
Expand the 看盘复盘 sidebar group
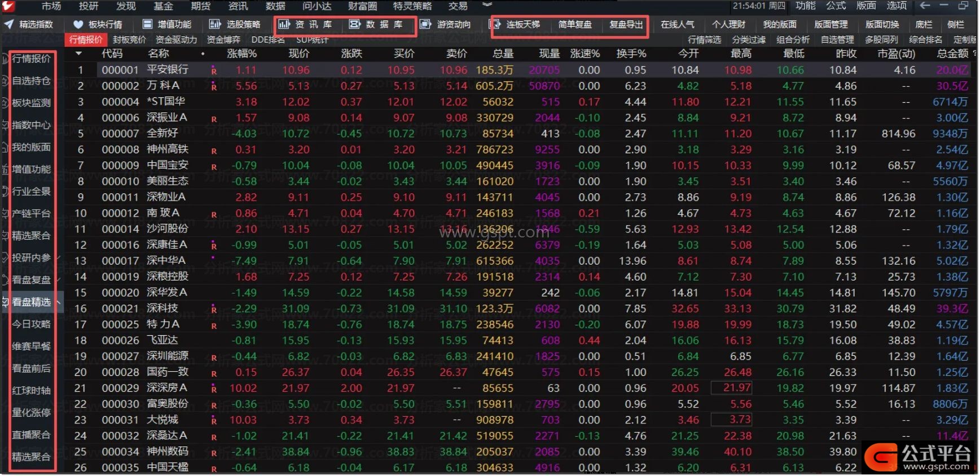58,280
